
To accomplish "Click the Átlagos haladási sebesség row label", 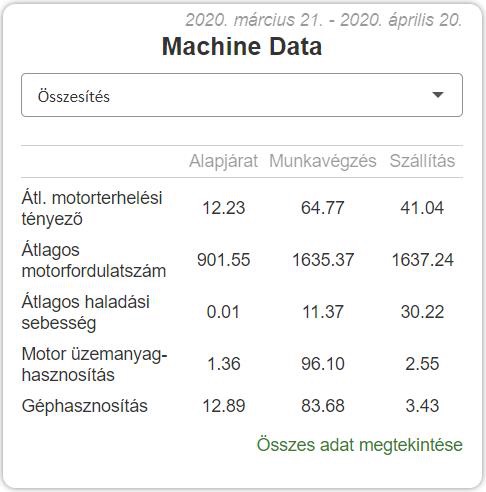I will 85,312.
